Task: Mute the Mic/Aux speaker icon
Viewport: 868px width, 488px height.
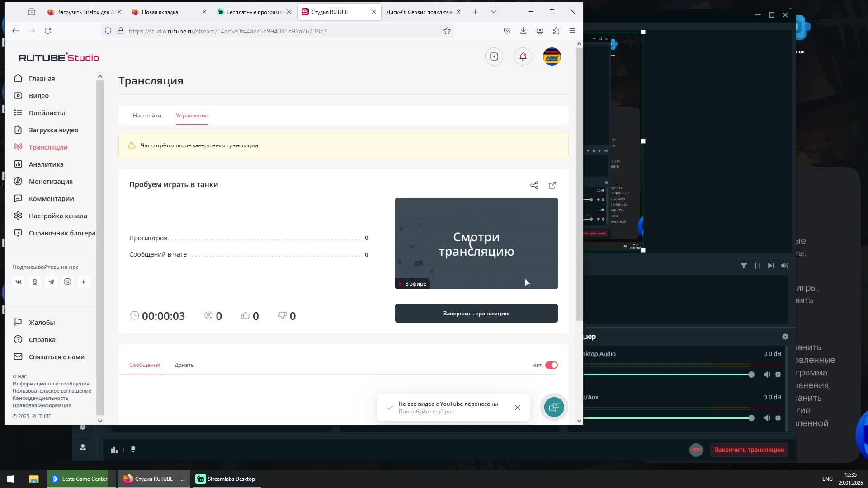Action: (767, 418)
